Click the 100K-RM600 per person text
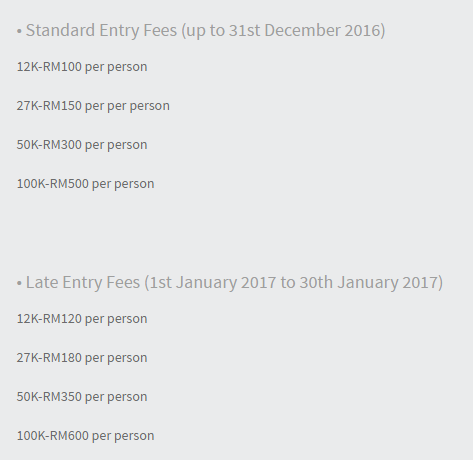The height and width of the screenshot is (460, 473). (86, 436)
